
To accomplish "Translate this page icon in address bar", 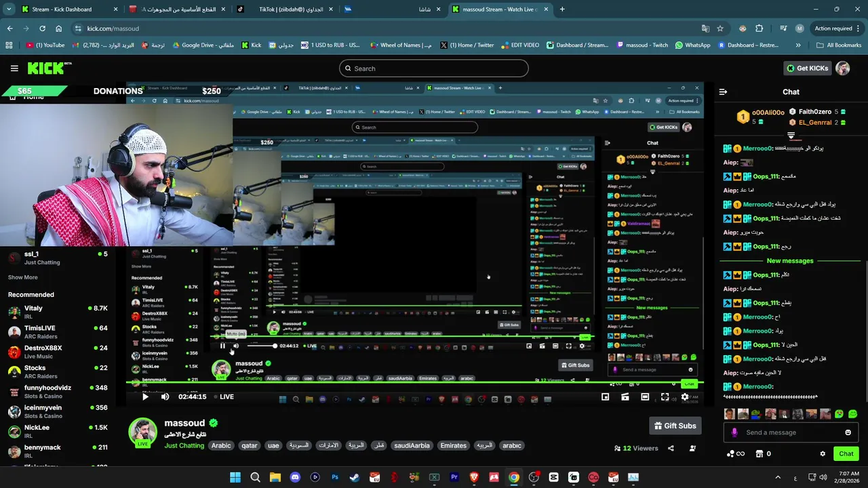I will [706, 28].
